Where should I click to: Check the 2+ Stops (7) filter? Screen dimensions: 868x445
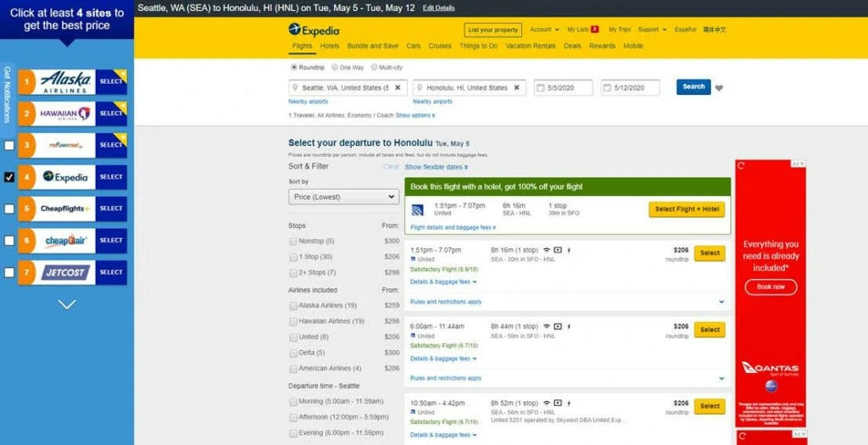click(292, 273)
